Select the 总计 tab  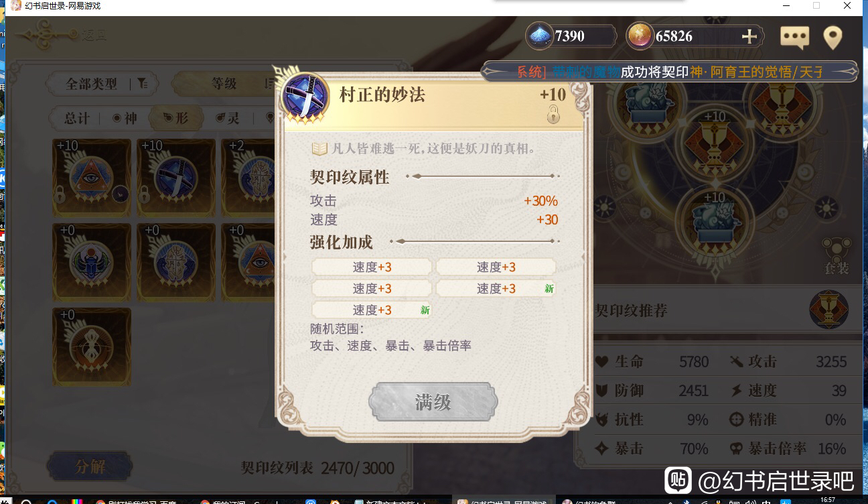pyautogui.click(x=77, y=118)
